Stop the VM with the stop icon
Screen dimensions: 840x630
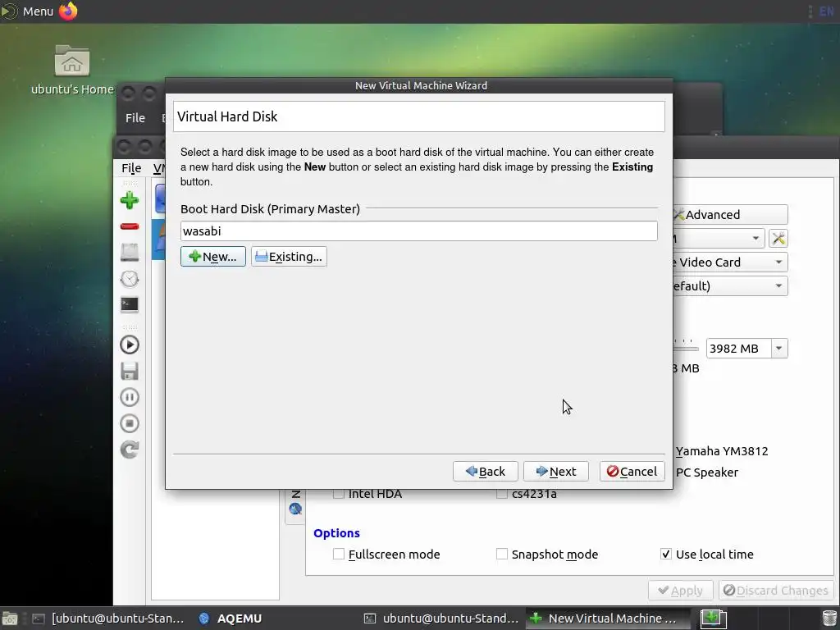click(x=129, y=423)
